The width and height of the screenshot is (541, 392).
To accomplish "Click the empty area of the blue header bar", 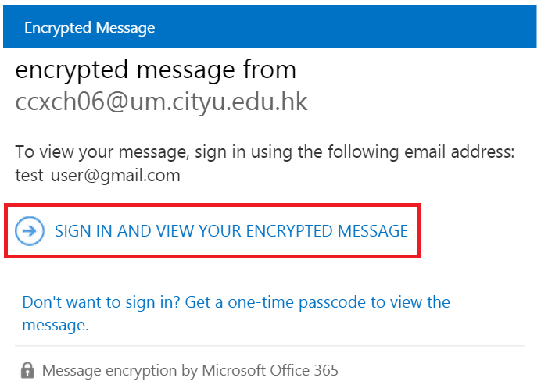I will [352, 28].
